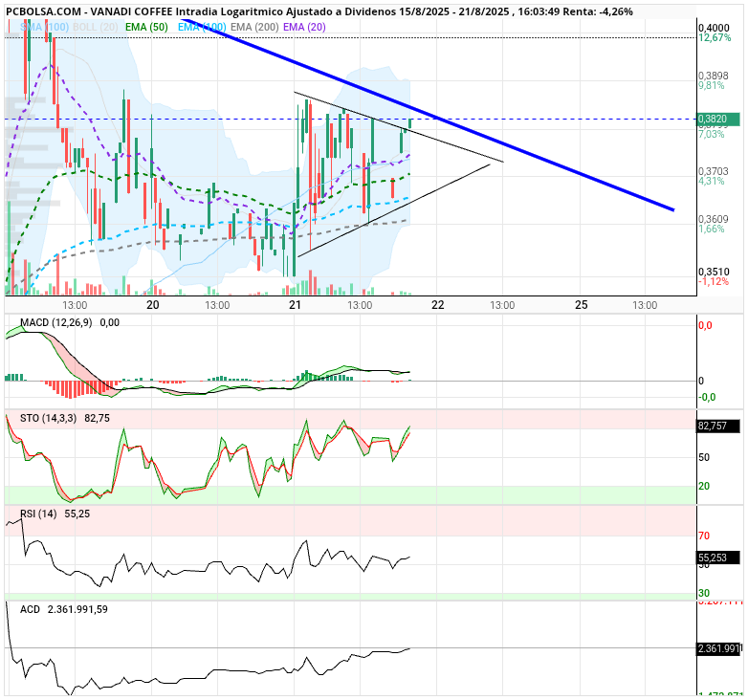Click the RSI 30 oversold level label
Image resolution: width=748 pixels, height=700 pixels.
[704, 593]
